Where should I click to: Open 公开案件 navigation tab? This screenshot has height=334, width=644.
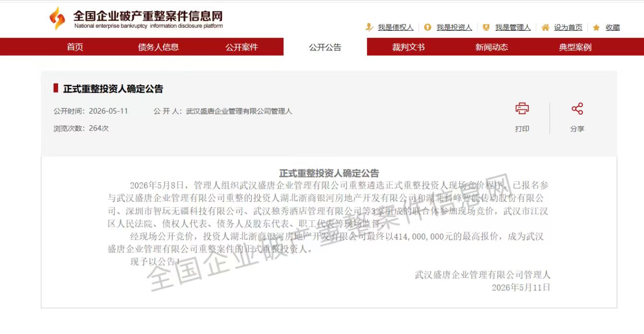click(x=242, y=47)
